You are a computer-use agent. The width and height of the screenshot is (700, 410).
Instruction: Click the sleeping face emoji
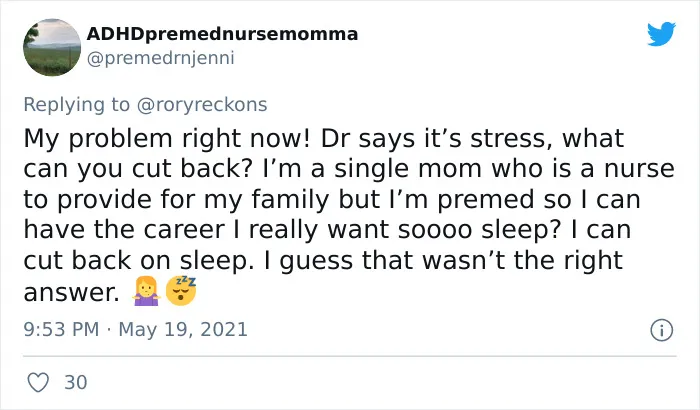(181, 291)
